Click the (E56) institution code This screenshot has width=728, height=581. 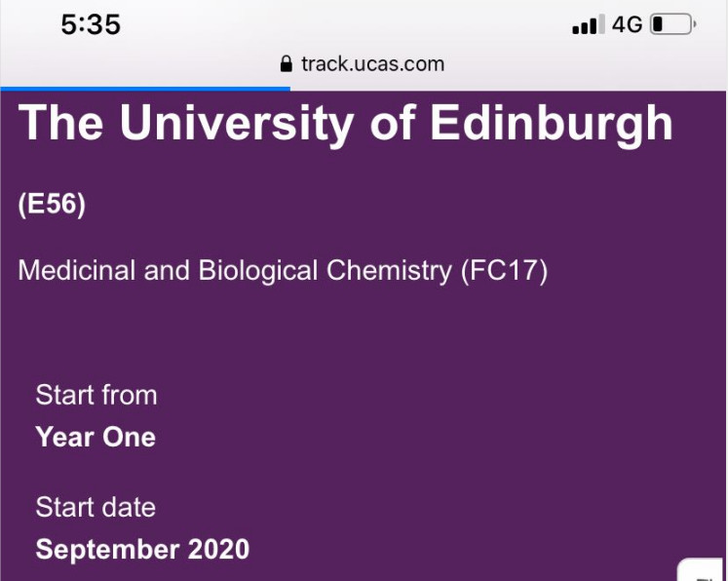click(52, 207)
